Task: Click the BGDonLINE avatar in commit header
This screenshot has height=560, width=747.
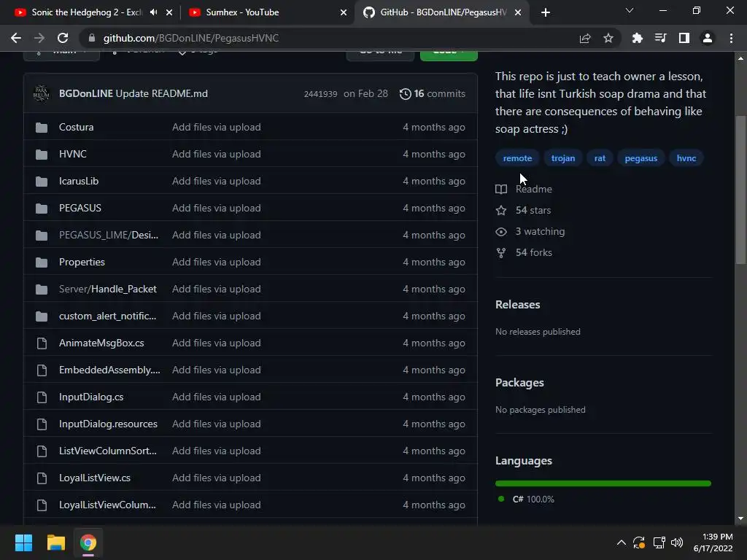Action: (42, 93)
